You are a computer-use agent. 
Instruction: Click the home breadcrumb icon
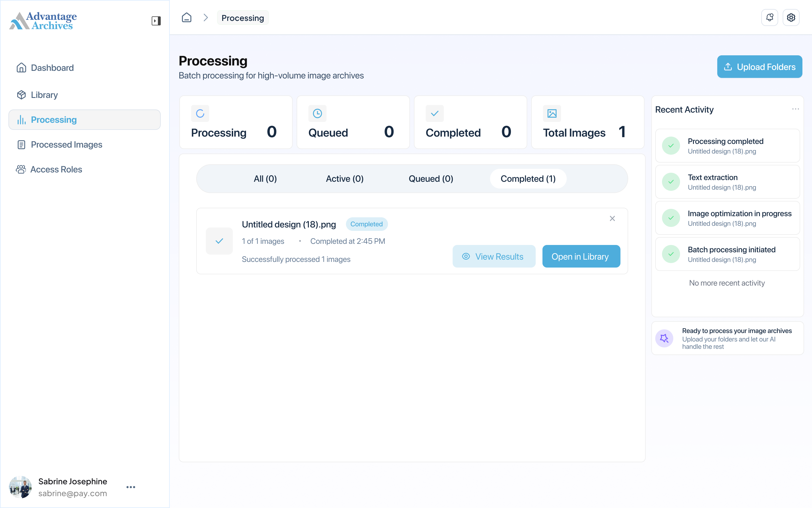[x=187, y=17]
